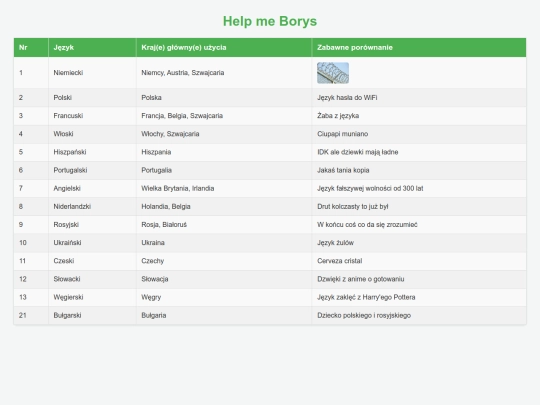
Task: Click the 'Węgry' cell
Action: (x=224, y=297)
